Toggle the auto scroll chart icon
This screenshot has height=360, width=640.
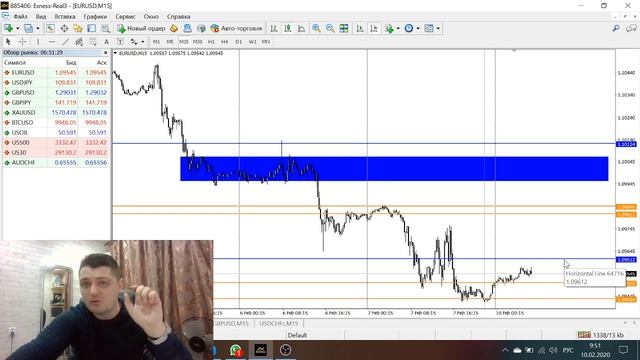tap(360, 28)
